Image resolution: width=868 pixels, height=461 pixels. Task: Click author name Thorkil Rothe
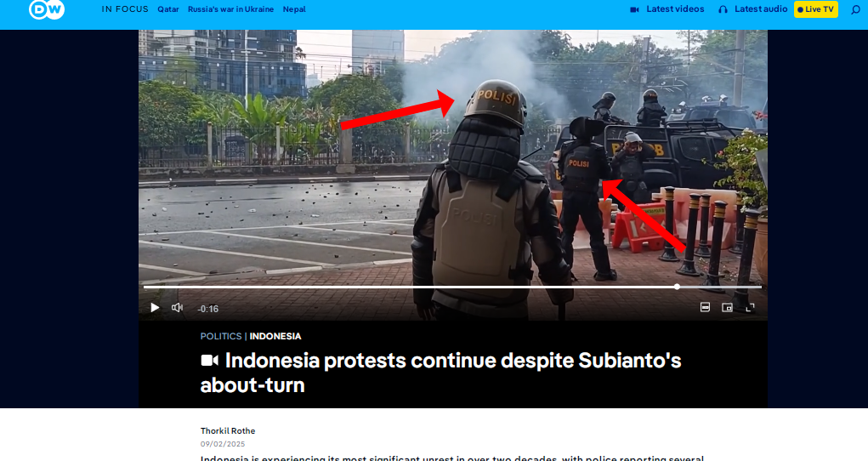click(228, 430)
